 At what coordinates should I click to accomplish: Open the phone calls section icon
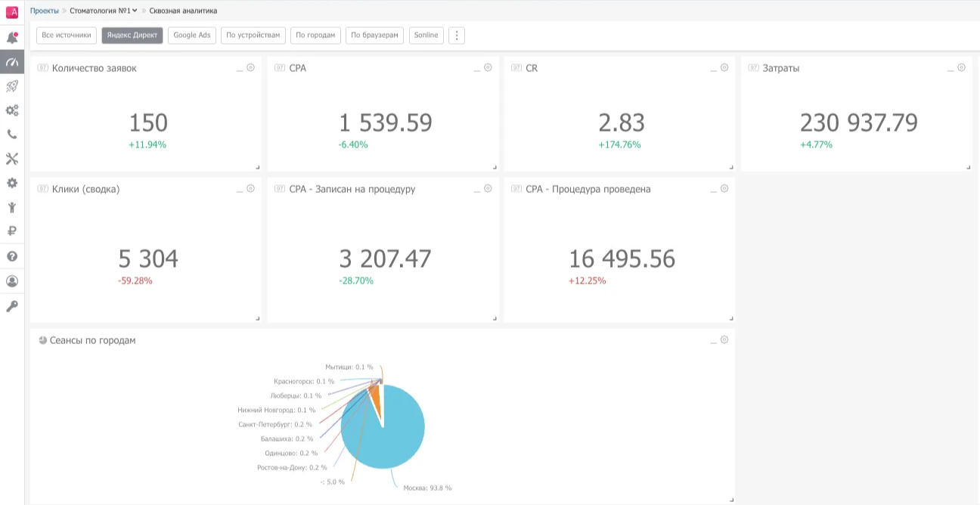click(12, 135)
